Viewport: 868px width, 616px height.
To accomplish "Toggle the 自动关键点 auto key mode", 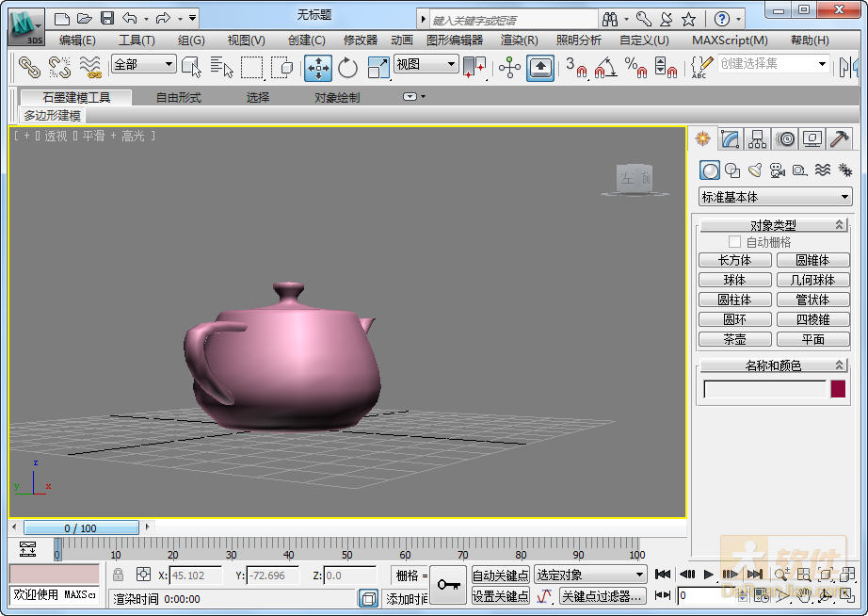I will coord(500,575).
